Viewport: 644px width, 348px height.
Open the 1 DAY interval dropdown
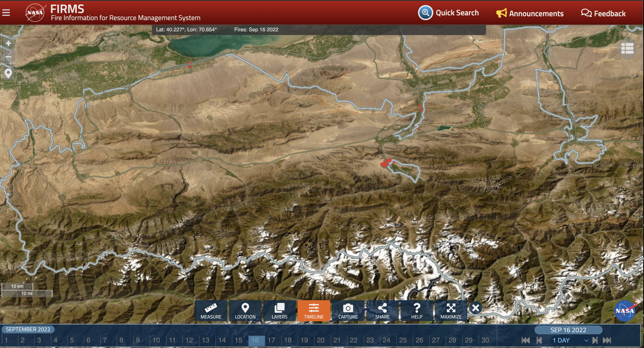click(x=570, y=340)
